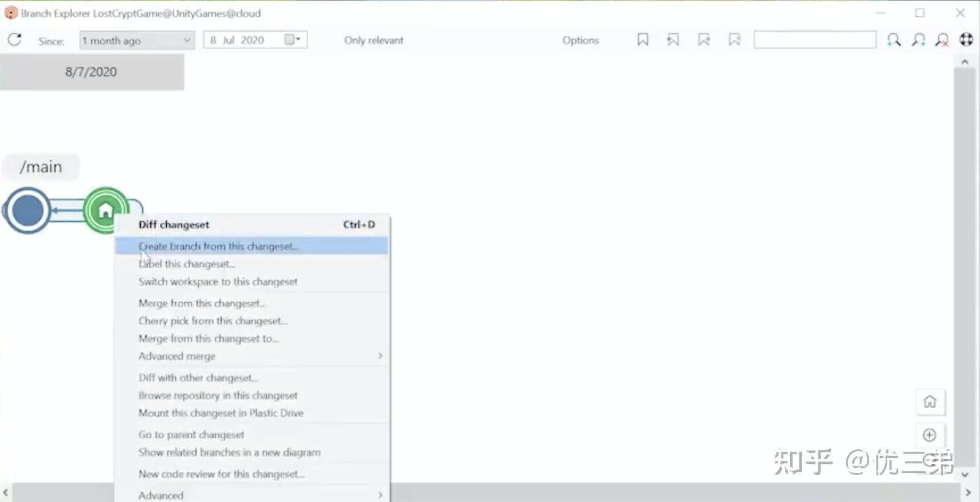Image resolution: width=980 pixels, height=502 pixels.
Task: Select the blue changeset circle on main
Action: (28, 210)
